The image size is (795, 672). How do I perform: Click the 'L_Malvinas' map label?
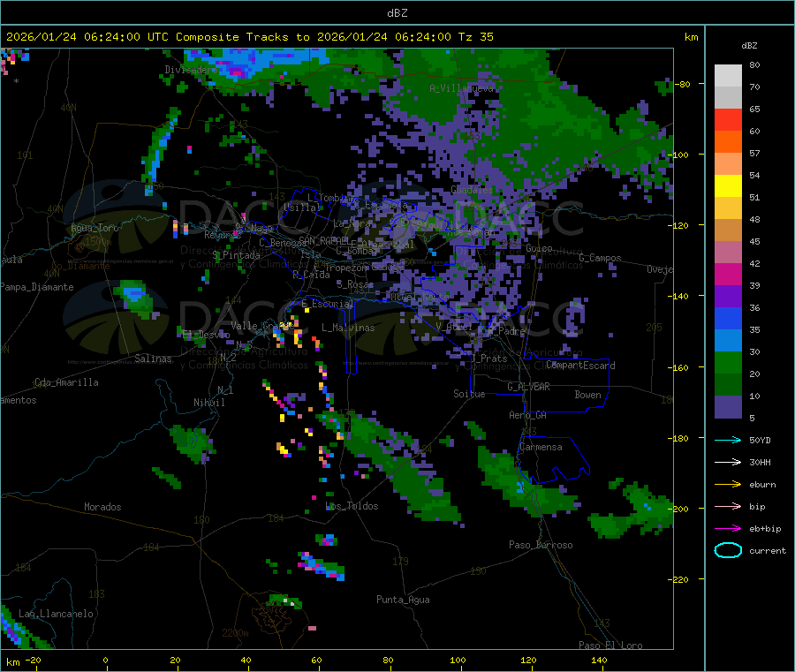click(x=348, y=328)
